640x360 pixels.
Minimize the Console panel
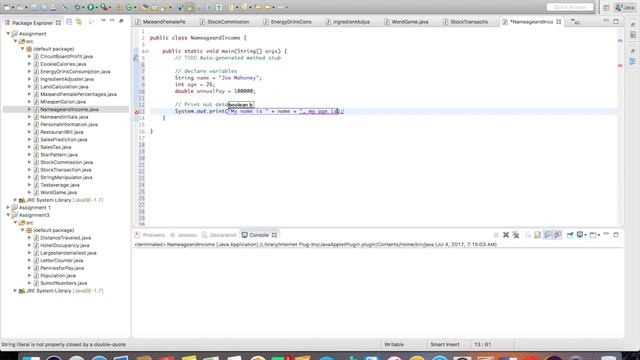pos(606,234)
